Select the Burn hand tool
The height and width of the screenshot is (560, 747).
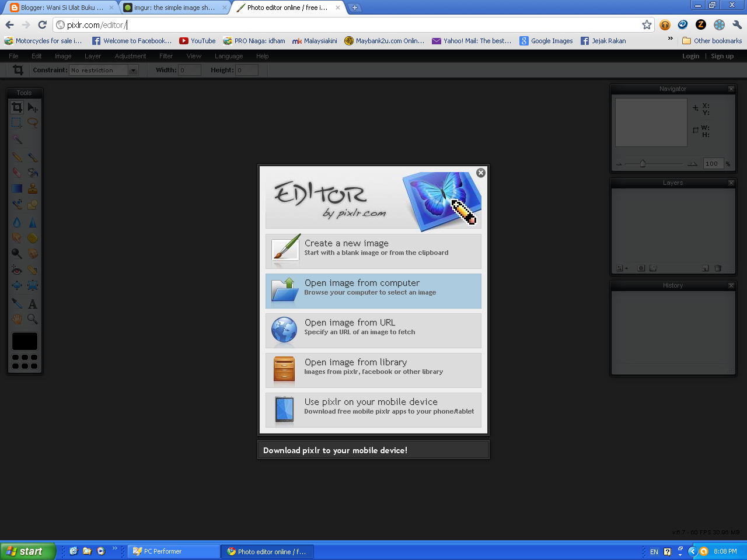pyautogui.click(x=33, y=254)
